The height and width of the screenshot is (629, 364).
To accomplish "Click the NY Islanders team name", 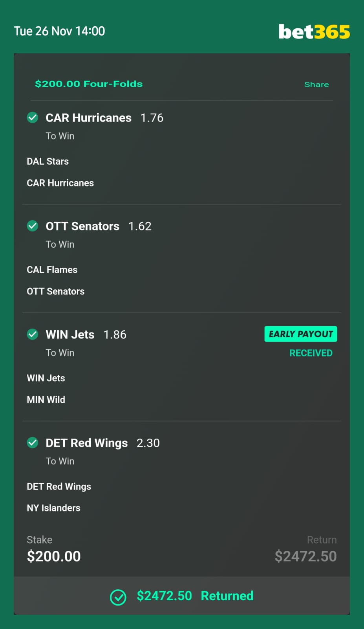I will 53,508.
